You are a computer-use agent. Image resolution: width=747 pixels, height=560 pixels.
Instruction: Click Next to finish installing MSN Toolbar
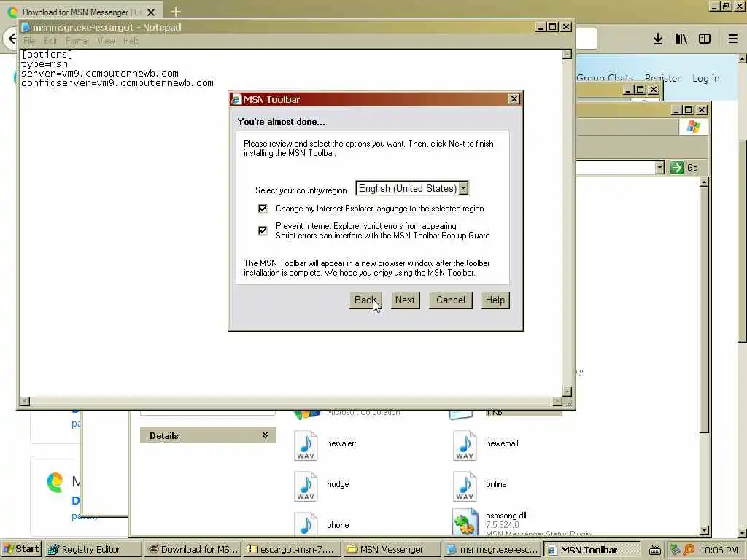[405, 300]
